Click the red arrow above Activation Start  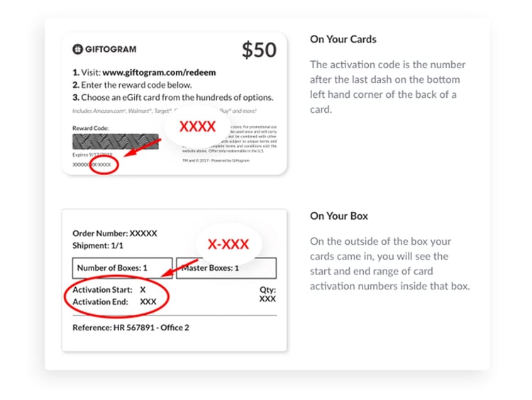tap(179, 268)
